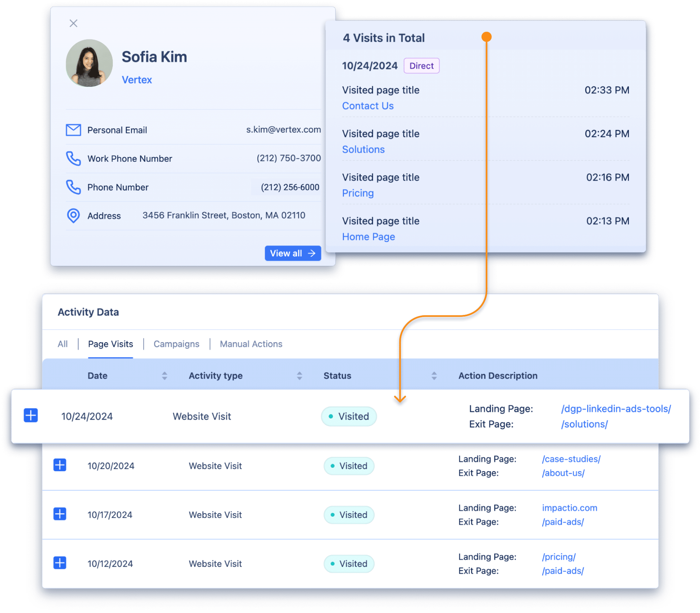Click the Visited status badge for 10/17/2024
Screen dimensions: 700x613
click(x=349, y=515)
